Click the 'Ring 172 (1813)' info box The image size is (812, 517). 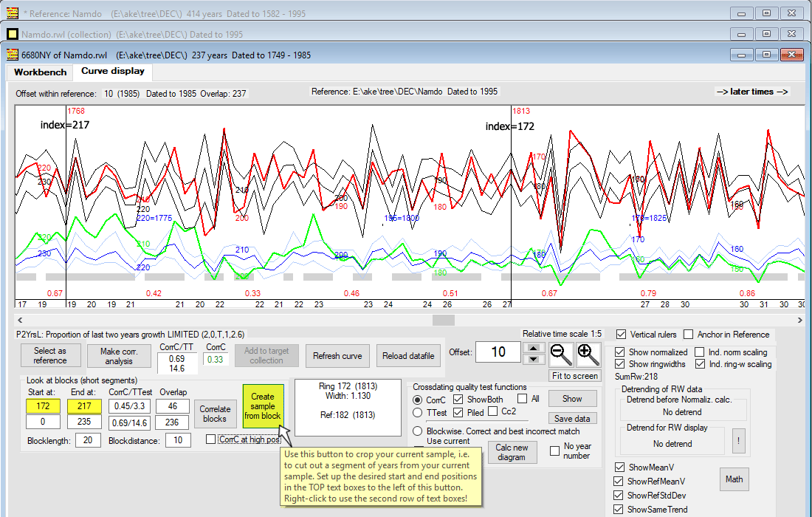coord(348,408)
